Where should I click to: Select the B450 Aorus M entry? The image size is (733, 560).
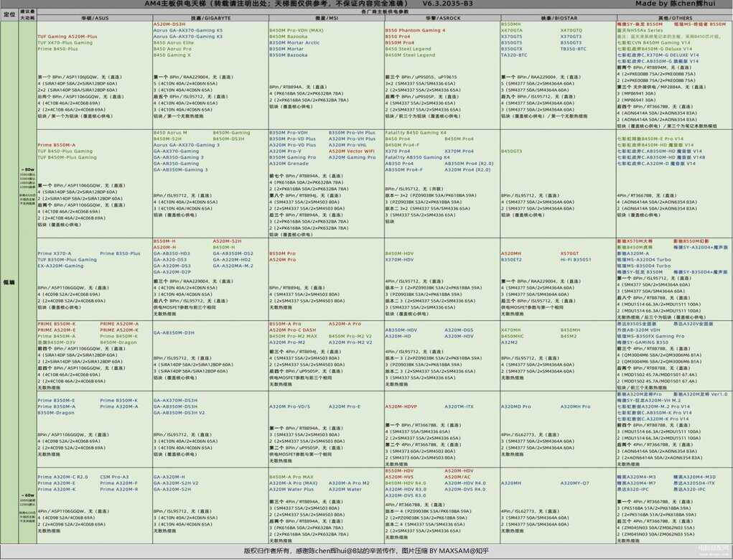[x=170, y=133]
